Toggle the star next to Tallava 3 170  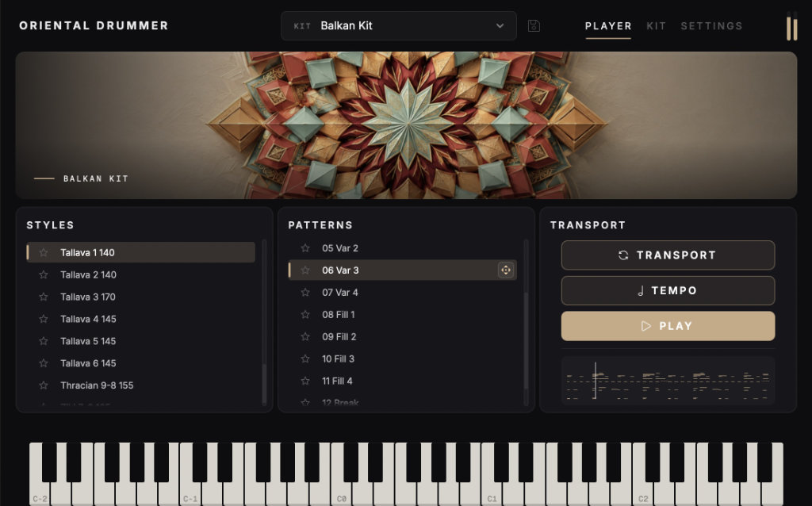point(44,297)
